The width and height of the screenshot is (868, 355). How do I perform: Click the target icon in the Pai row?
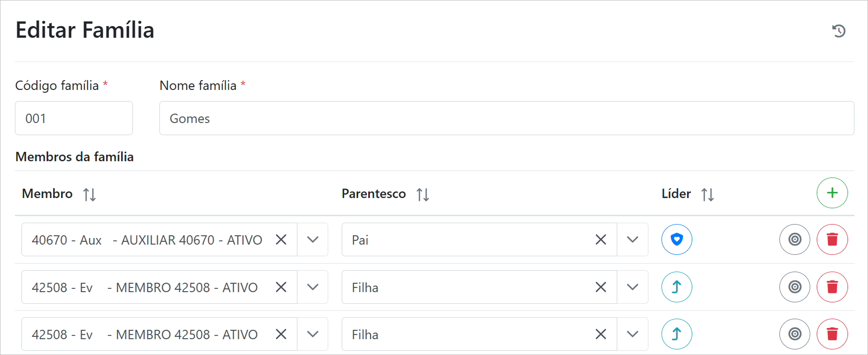point(795,239)
